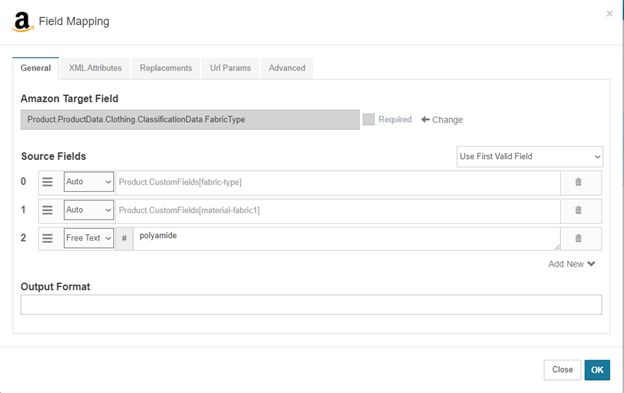Delete the polyamide free text row
Screen dimensions: 624x393
[x=578, y=238]
